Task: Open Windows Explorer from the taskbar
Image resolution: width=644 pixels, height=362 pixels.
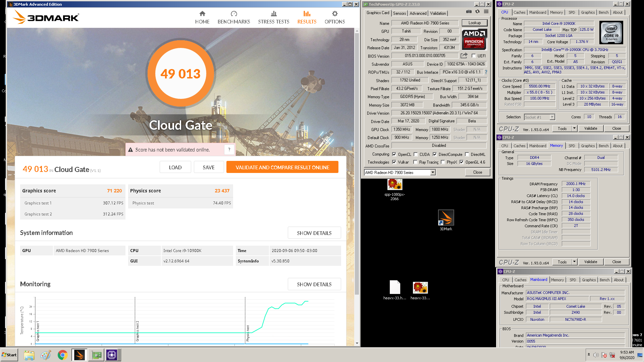Action: click(x=29, y=355)
